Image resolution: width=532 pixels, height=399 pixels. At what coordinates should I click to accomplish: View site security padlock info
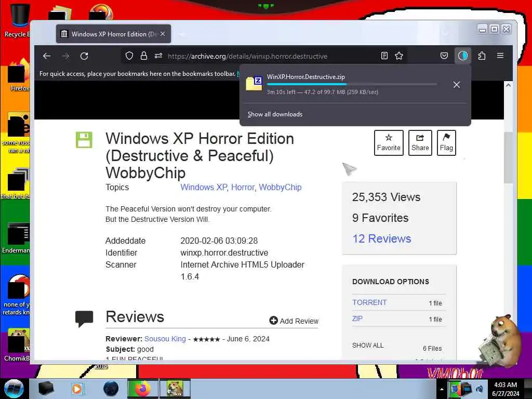click(144, 56)
